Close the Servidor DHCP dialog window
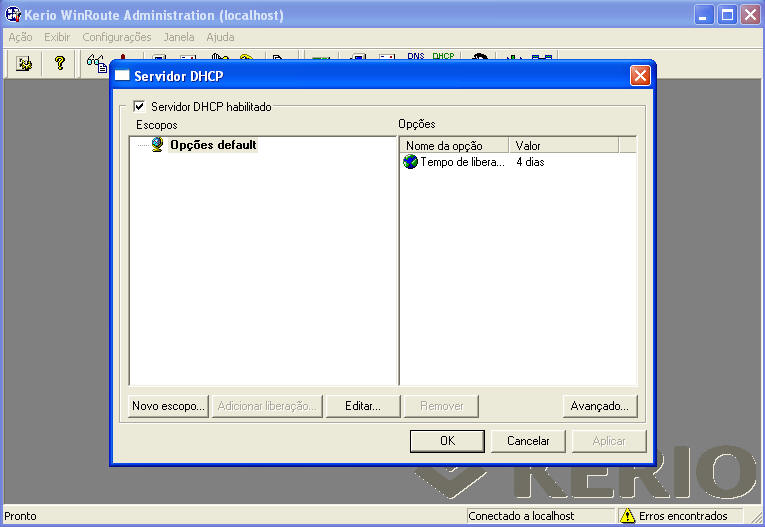Image resolution: width=765 pixels, height=527 pixels. (x=640, y=75)
